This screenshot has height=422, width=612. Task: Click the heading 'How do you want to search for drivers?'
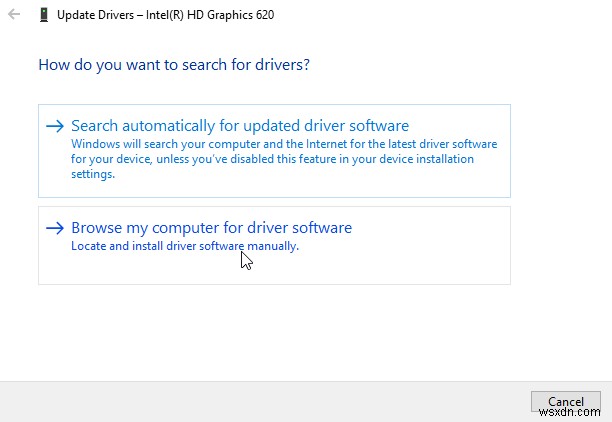point(174,65)
